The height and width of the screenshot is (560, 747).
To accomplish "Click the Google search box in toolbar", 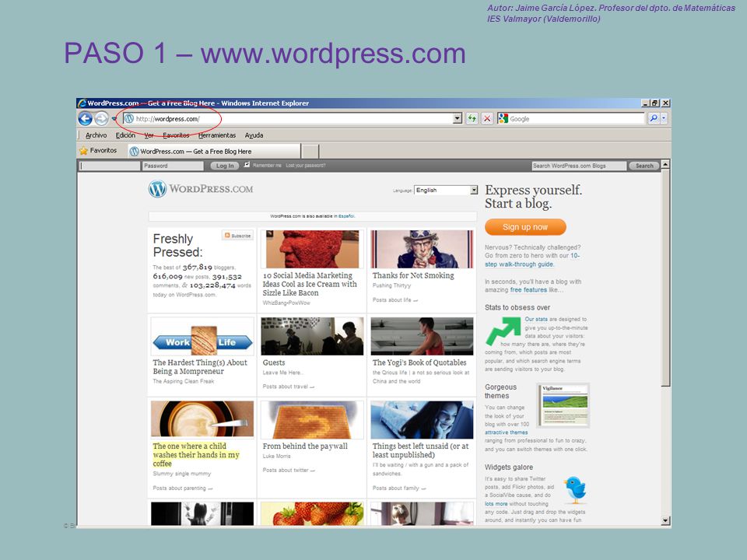I will click(x=576, y=118).
